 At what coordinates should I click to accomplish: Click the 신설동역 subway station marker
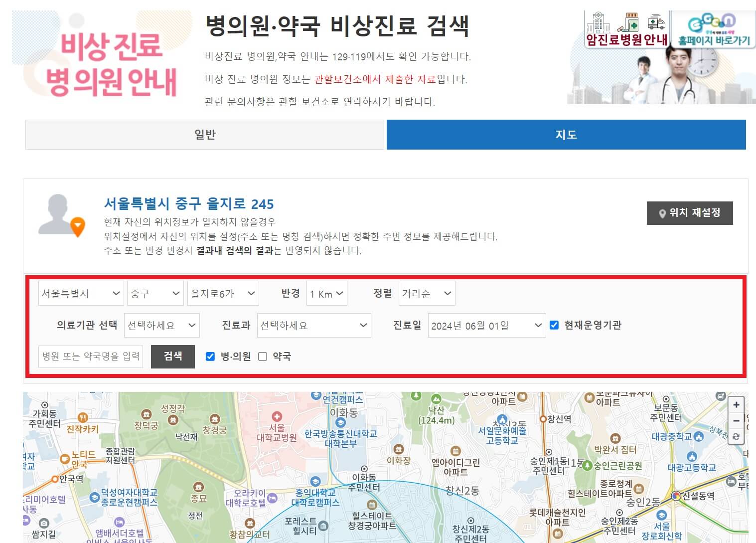[677, 495]
